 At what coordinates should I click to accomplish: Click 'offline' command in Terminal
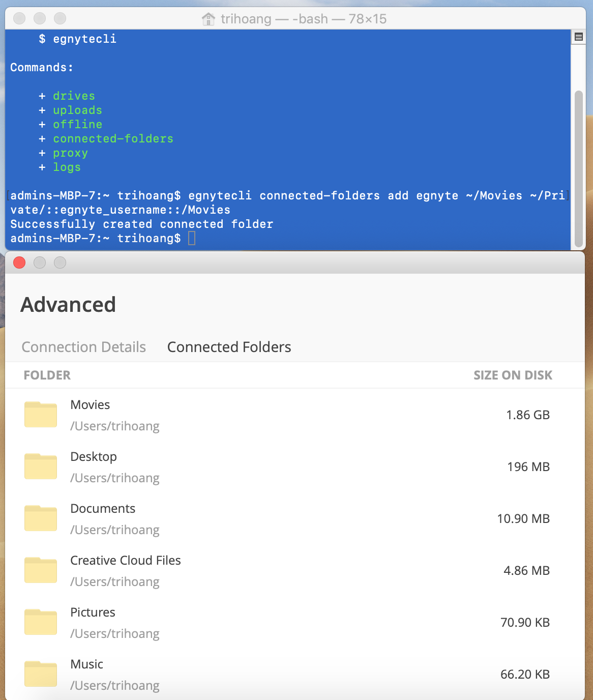click(x=77, y=124)
